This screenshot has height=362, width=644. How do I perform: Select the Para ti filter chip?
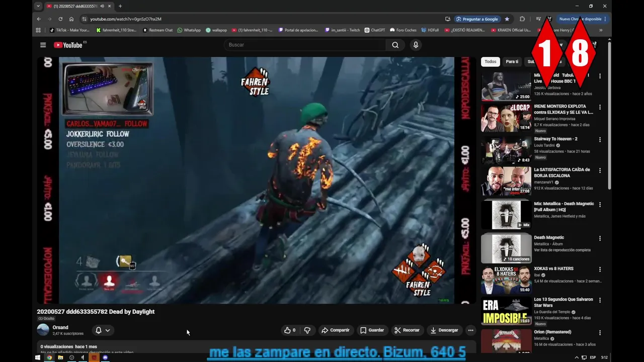[512, 61]
